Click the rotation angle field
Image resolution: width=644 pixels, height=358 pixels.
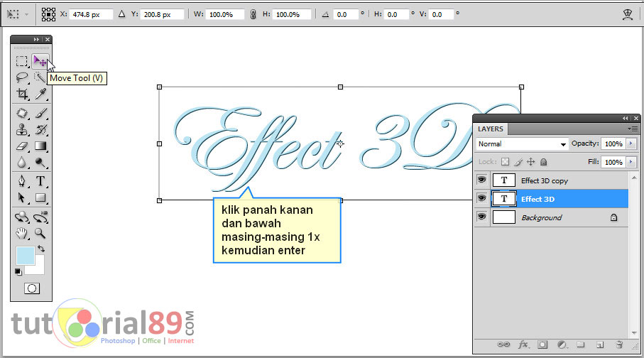pos(346,14)
